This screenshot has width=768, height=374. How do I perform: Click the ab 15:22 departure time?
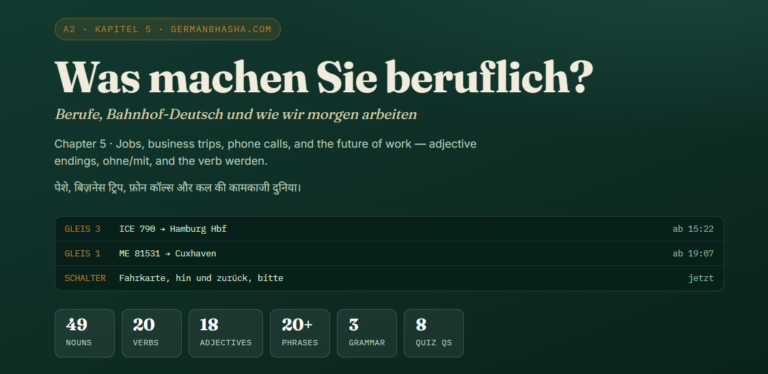693,229
